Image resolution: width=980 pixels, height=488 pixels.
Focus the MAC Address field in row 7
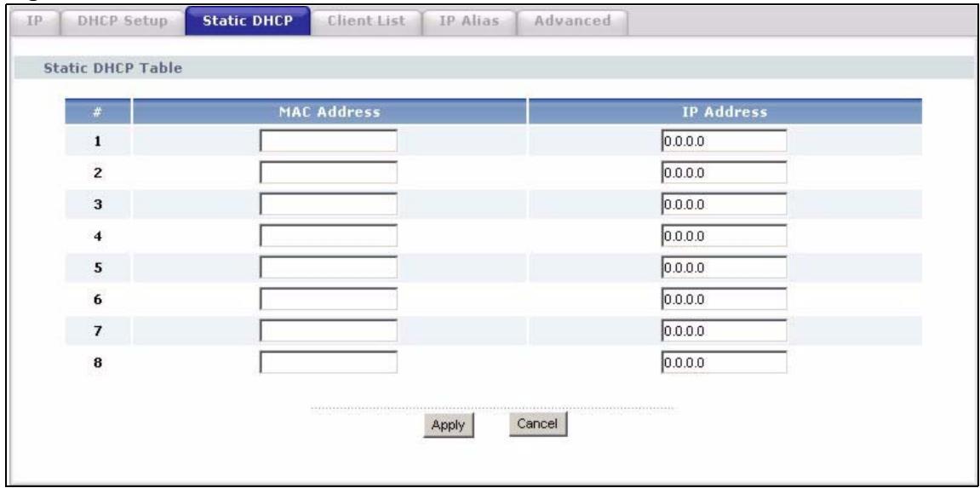pyautogui.click(x=329, y=330)
